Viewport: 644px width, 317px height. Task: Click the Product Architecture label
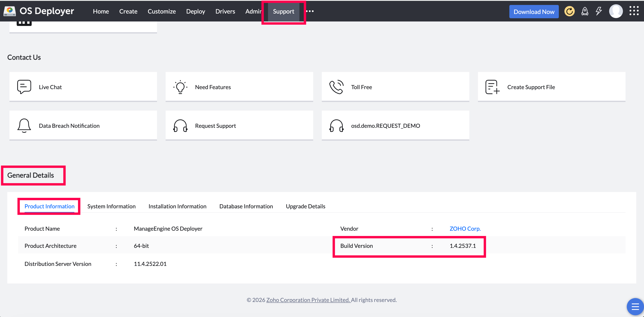(50, 246)
